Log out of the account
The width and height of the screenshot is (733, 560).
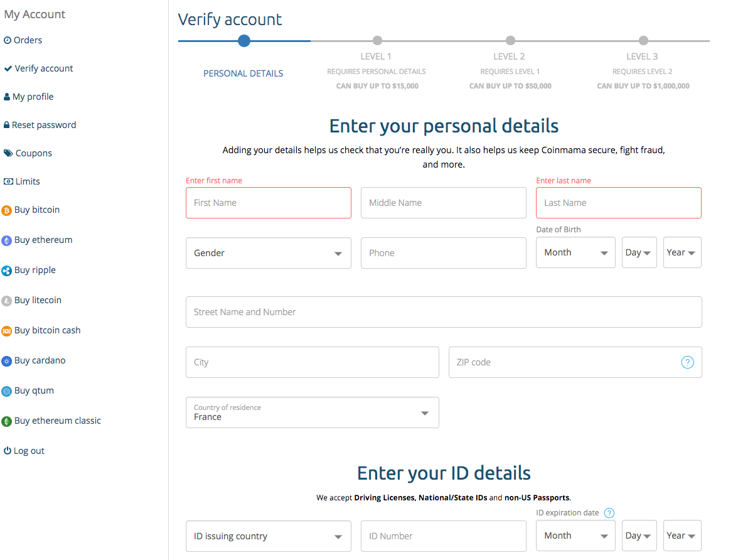(x=24, y=451)
